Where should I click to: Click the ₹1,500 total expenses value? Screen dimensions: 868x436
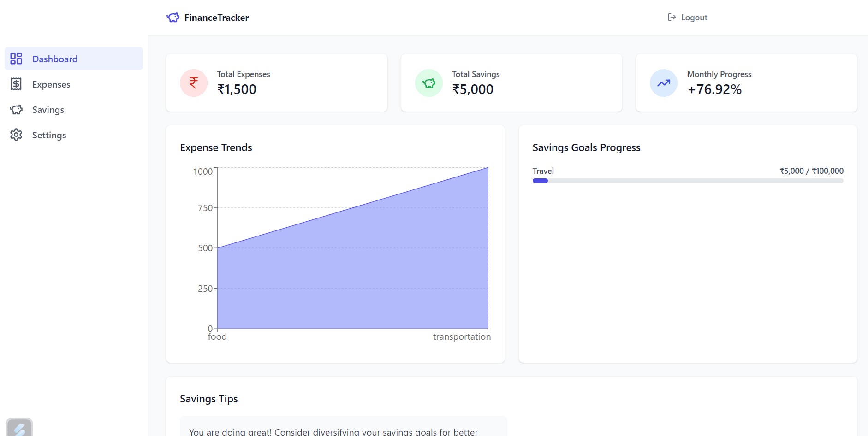tap(237, 89)
